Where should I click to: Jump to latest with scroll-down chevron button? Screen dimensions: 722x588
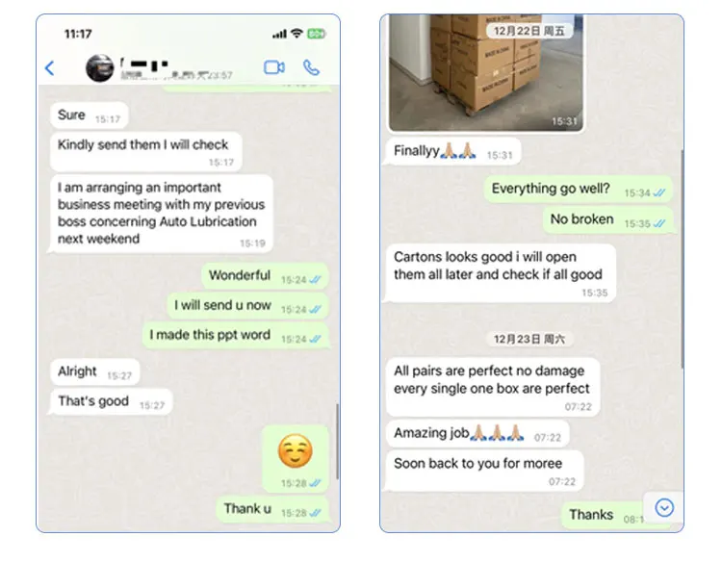664,508
